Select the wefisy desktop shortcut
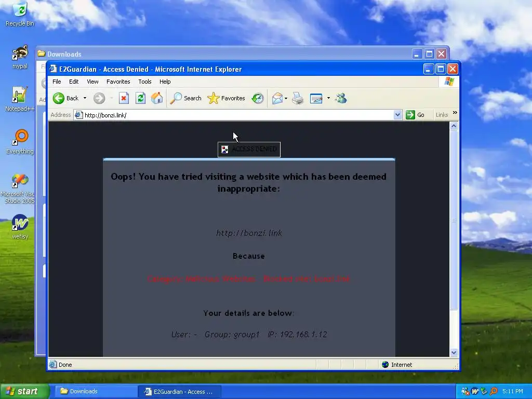This screenshot has width=532, height=399. (x=20, y=227)
